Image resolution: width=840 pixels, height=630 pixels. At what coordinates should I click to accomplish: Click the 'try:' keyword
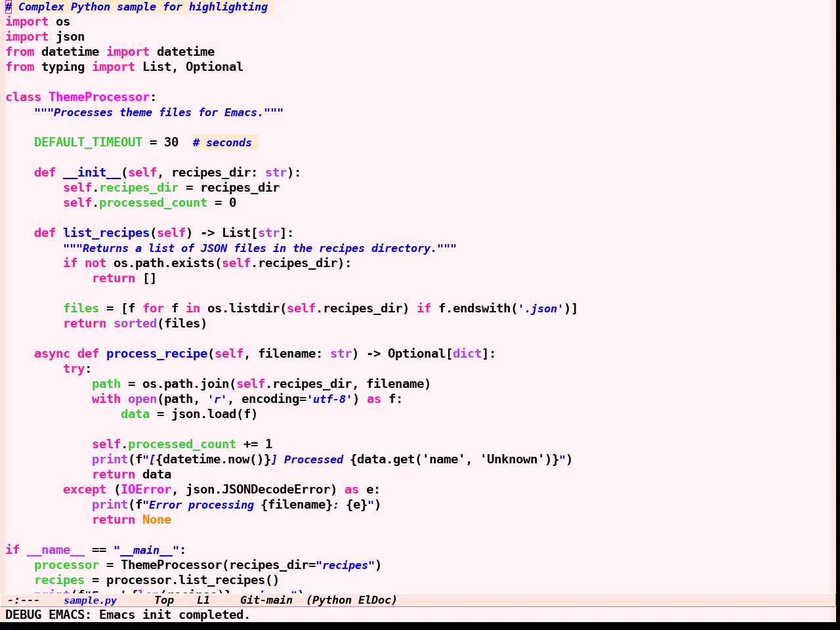point(77,369)
